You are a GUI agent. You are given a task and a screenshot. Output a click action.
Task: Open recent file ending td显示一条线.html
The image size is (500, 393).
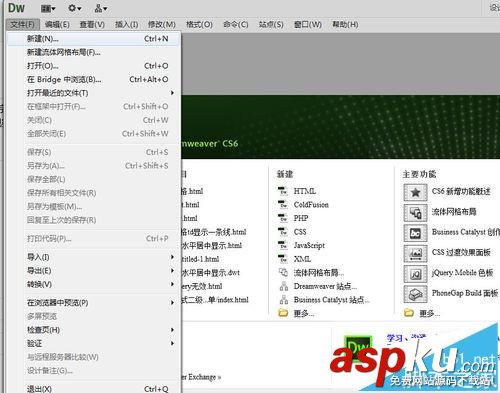tap(214, 232)
